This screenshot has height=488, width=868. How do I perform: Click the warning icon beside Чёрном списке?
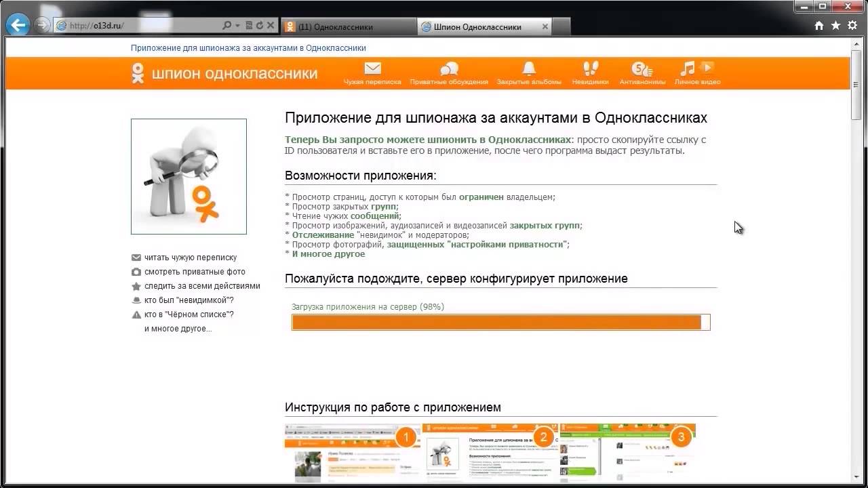coord(136,314)
